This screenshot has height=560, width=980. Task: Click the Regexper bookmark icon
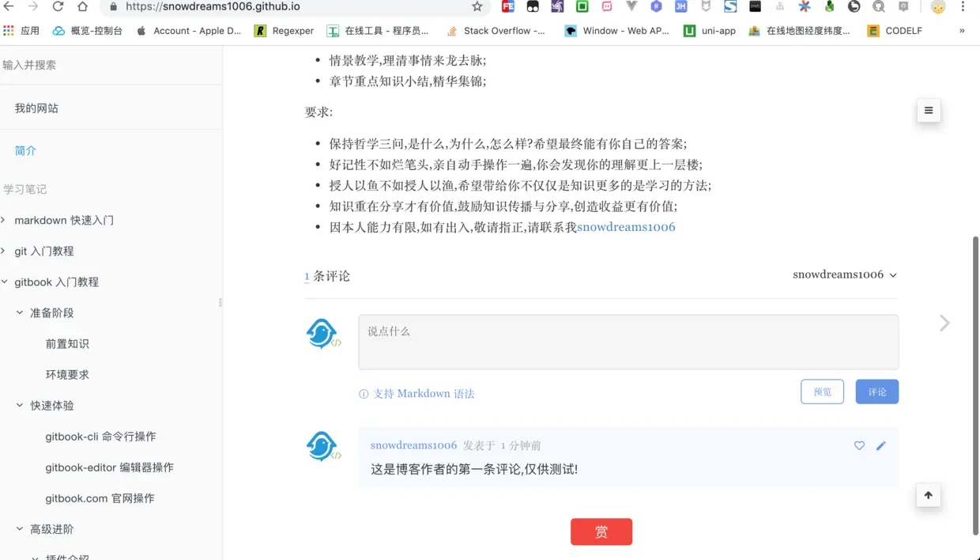[x=260, y=31]
